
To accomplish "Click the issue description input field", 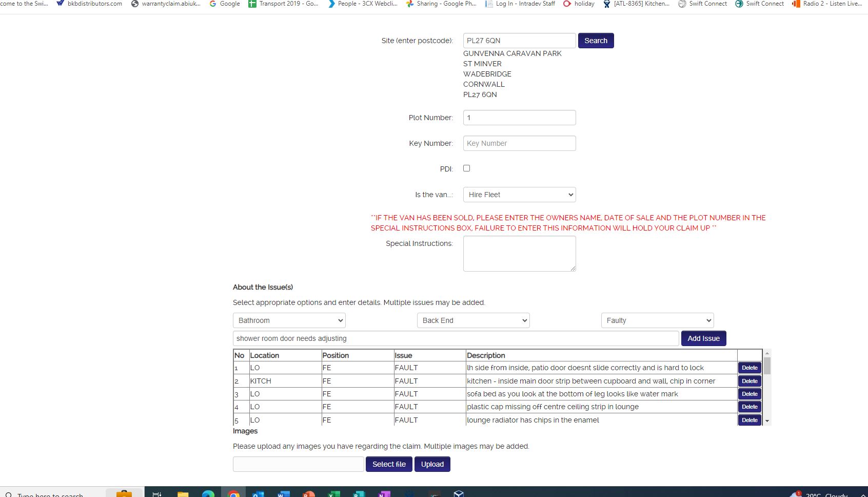I will (x=456, y=338).
